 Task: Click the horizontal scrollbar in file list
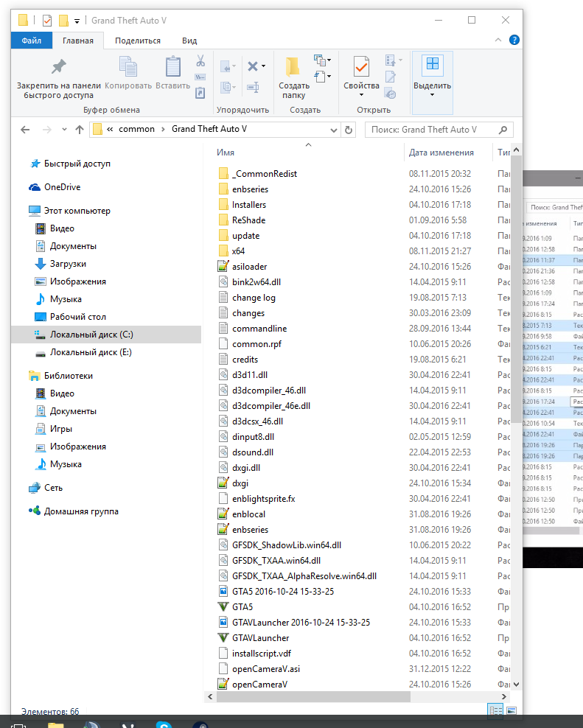313,696
